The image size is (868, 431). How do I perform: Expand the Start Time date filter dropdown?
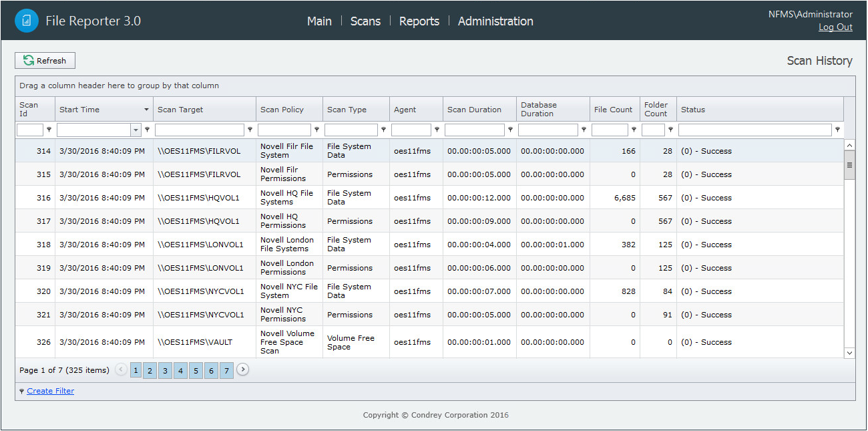[x=136, y=130]
